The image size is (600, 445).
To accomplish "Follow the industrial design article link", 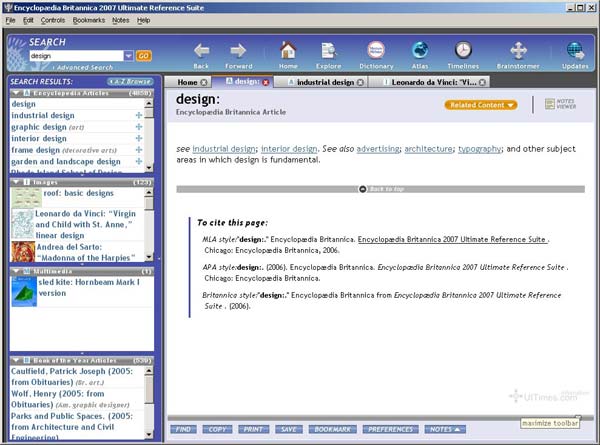I will (224, 149).
